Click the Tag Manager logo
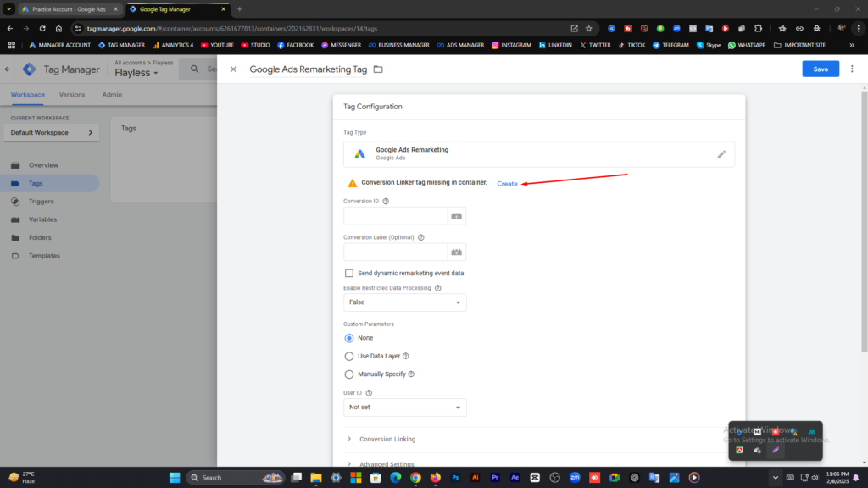This screenshot has width=868, height=488. click(x=30, y=69)
